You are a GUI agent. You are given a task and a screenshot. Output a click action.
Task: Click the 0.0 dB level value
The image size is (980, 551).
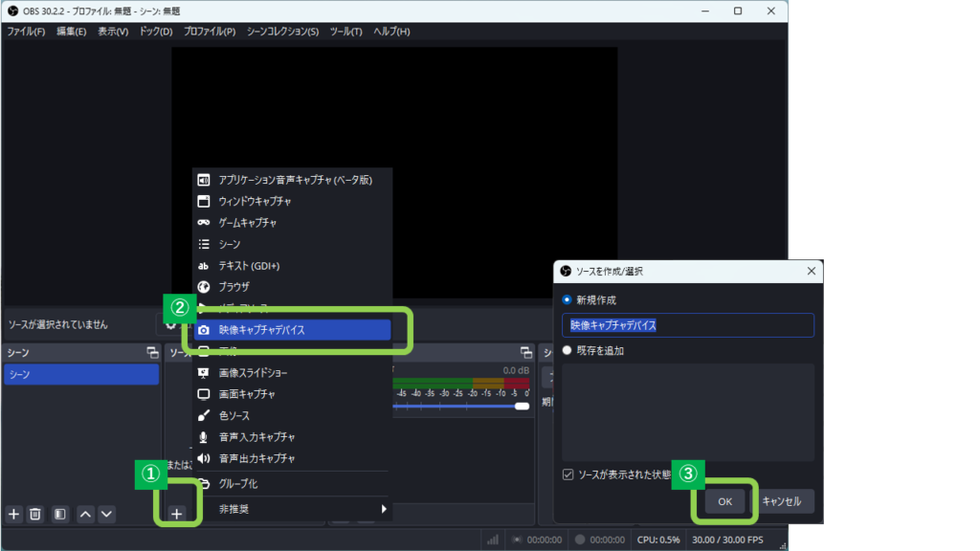coord(516,370)
